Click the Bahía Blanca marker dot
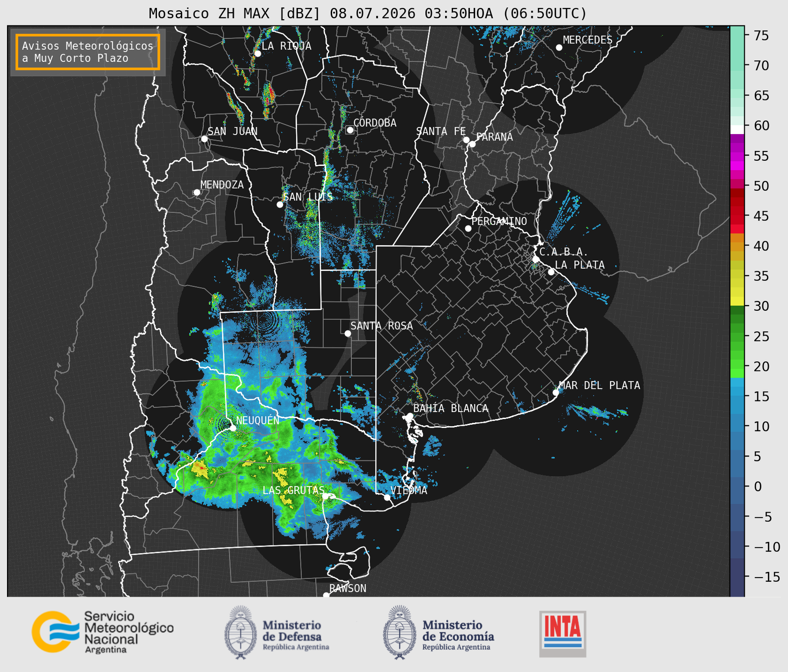788x672 pixels. 410,416
